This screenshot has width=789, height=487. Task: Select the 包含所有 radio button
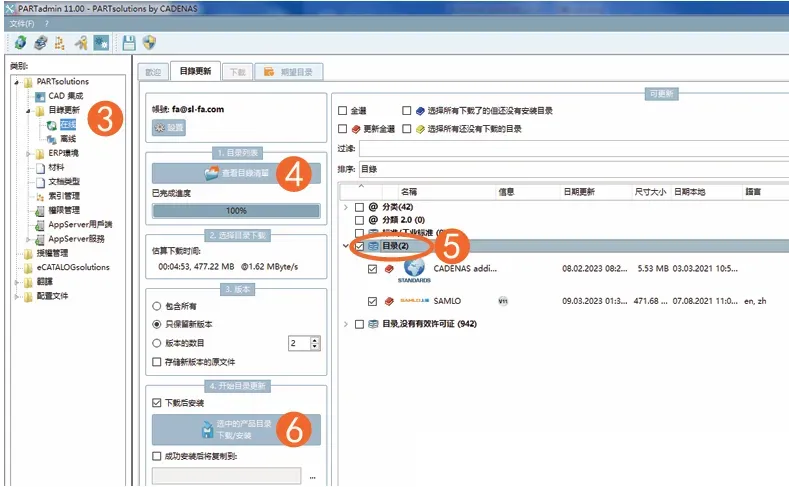(x=156, y=306)
